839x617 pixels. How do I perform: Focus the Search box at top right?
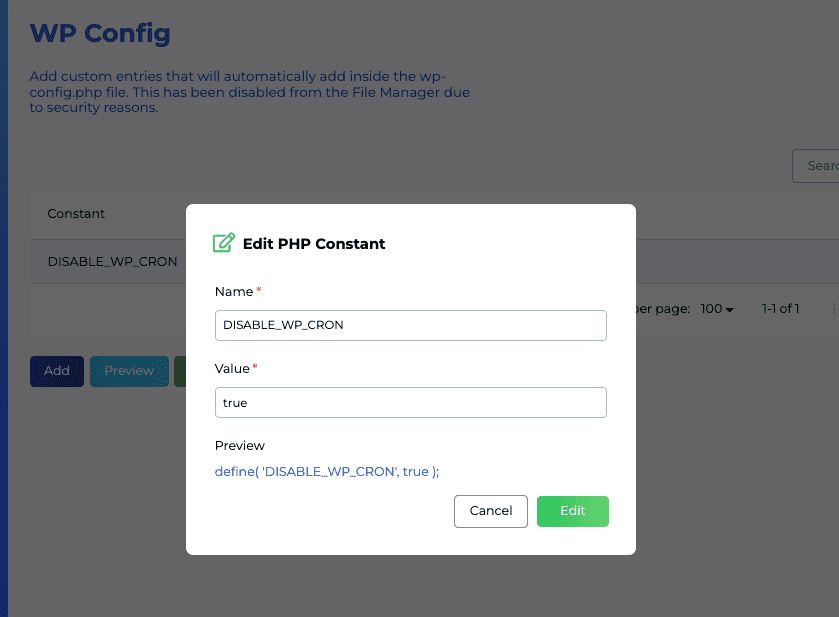tap(815, 166)
